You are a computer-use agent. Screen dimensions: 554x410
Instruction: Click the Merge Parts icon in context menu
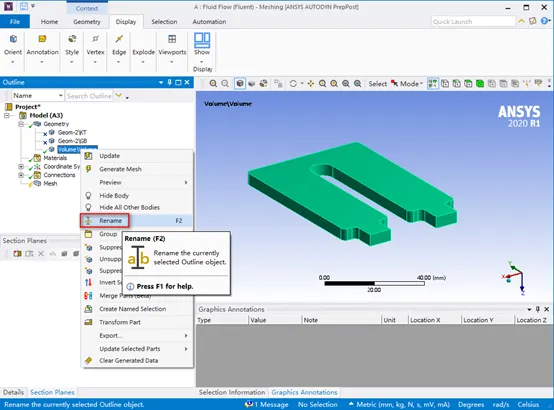point(88,295)
